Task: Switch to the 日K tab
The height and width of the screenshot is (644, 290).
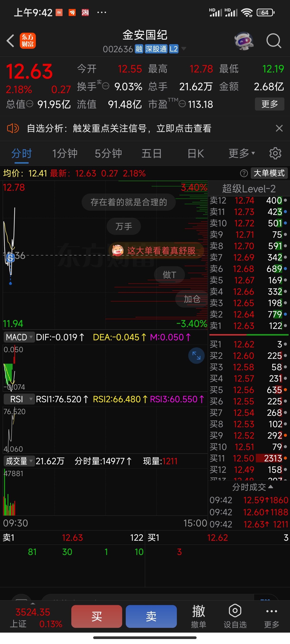Action: 196,153
